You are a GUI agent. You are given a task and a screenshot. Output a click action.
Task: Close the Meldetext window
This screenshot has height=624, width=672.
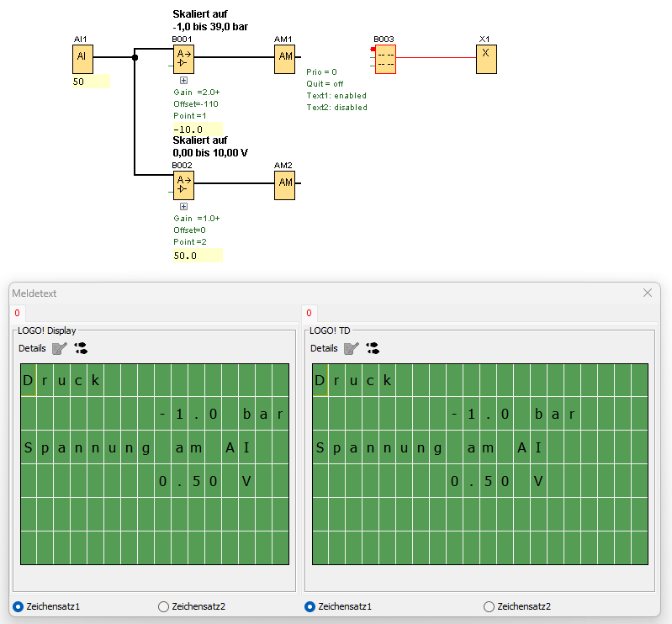click(648, 293)
